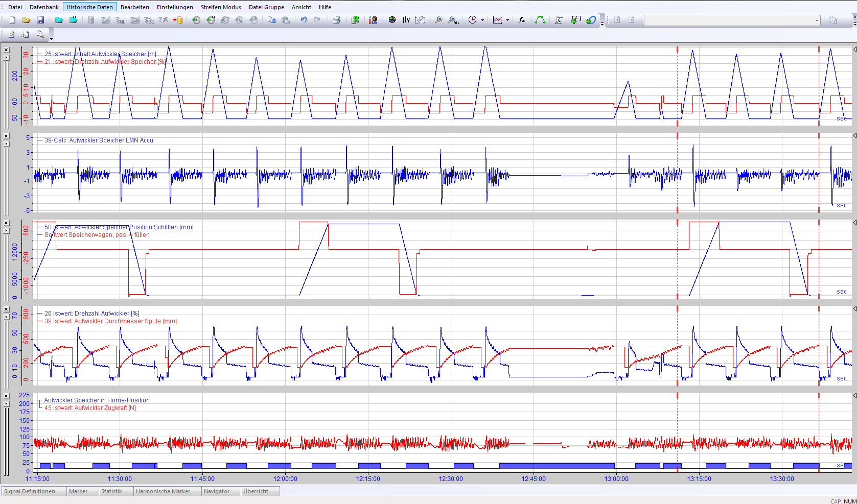
Task: Click the fx expression editor icon
Action: pos(522,20)
